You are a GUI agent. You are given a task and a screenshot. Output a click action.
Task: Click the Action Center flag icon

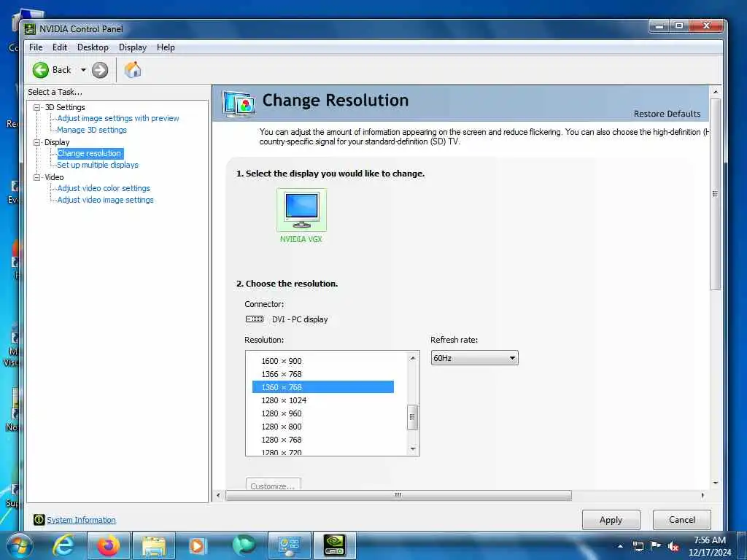tap(656, 545)
